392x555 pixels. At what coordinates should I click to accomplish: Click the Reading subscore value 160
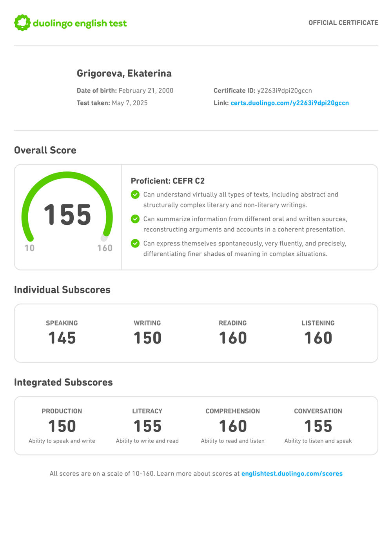233,338
